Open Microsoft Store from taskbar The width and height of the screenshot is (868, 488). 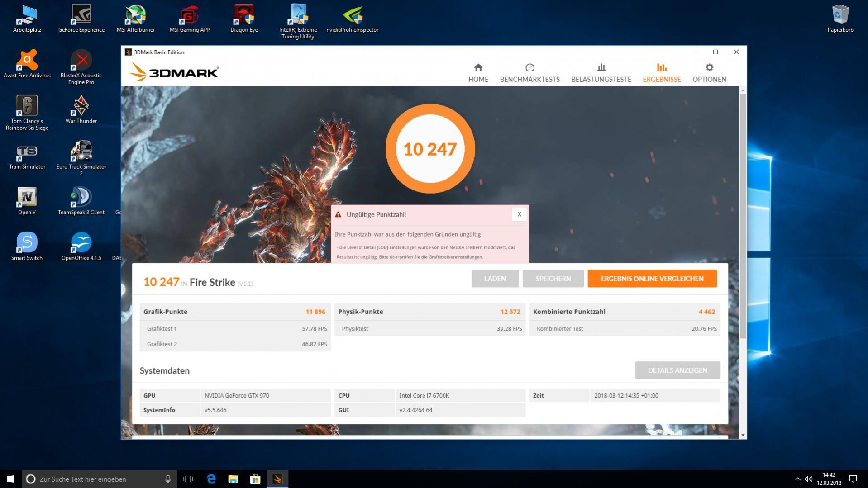pos(255,479)
